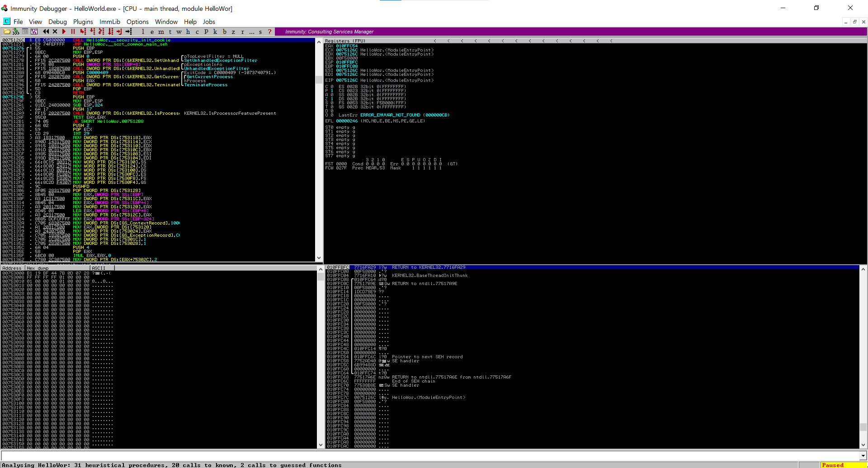The height and width of the screenshot is (468, 868).
Task: Show Call stack via 'k' button
Action: [215, 32]
